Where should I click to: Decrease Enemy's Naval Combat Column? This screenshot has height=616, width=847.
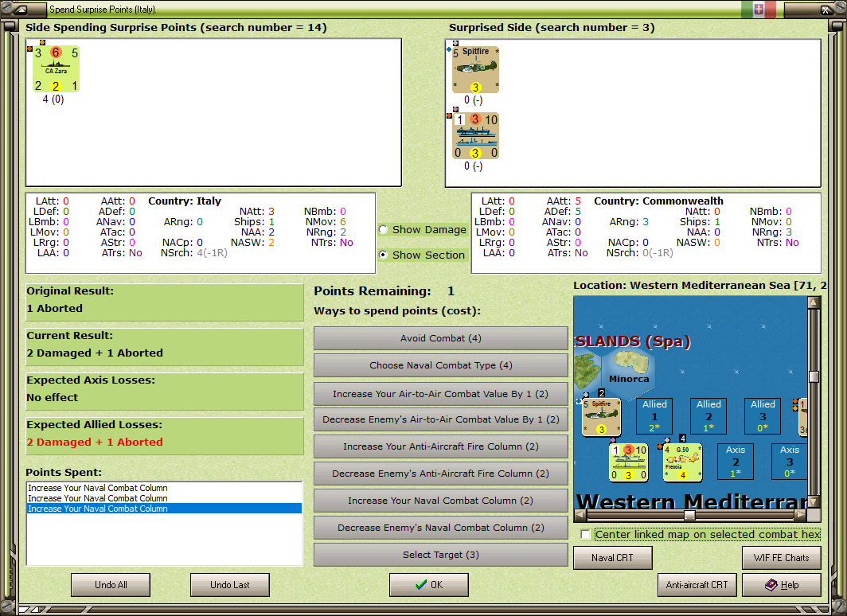click(441, 528)
